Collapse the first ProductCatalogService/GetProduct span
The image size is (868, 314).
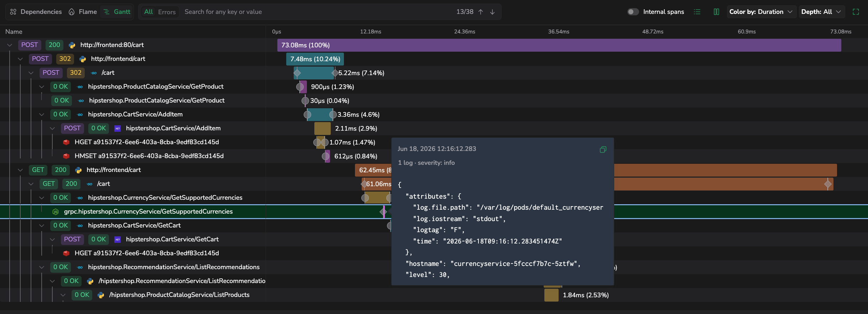coord(42,87)
